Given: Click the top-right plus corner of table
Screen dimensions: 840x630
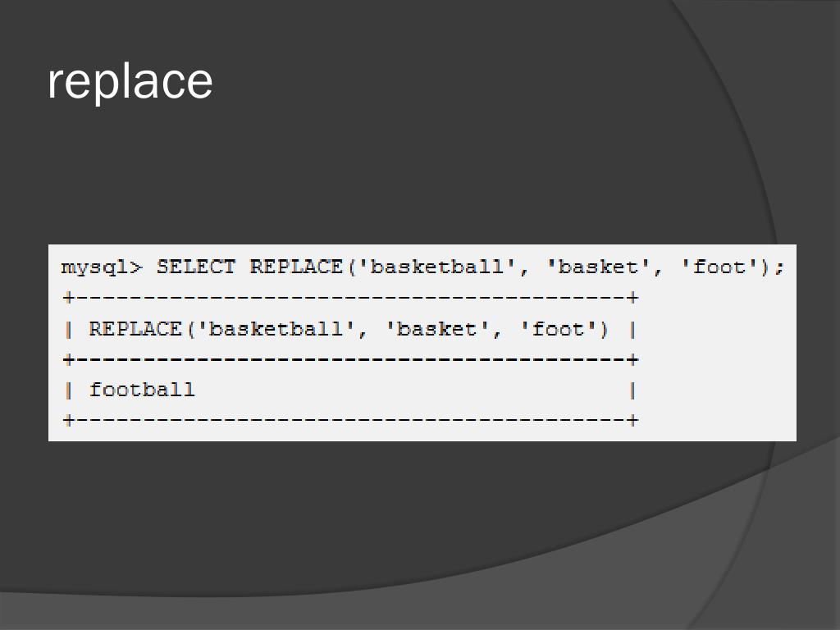Looking at the screenshot, I should click(x=632, y=297).
